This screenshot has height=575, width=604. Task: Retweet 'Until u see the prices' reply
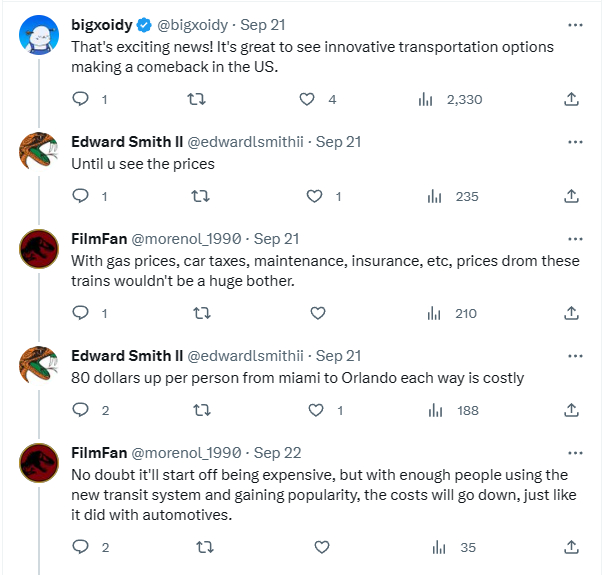(x=198, y=196)
